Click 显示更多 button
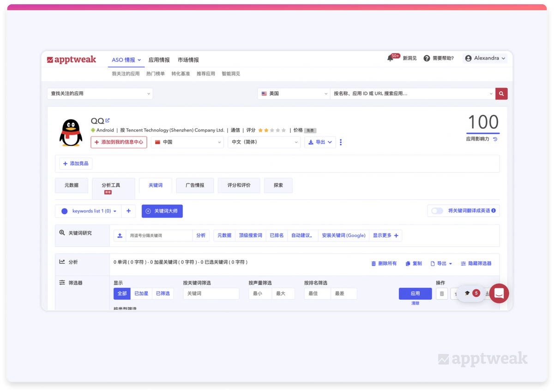The height and width of the screenshot is (392, 554). click(x=385, y=235)
